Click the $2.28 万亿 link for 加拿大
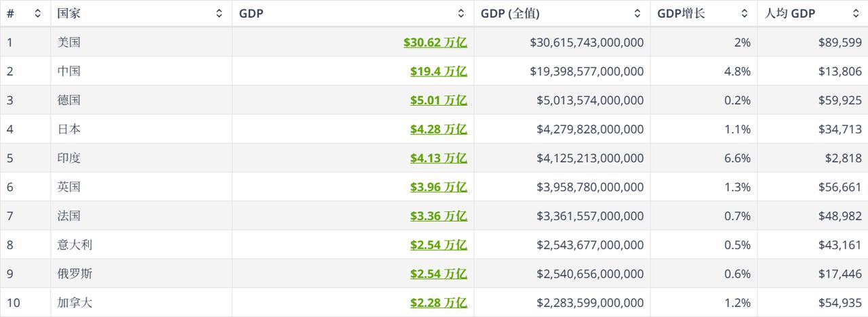Screen dimensions: 868x317 click(x=438, y=303)
